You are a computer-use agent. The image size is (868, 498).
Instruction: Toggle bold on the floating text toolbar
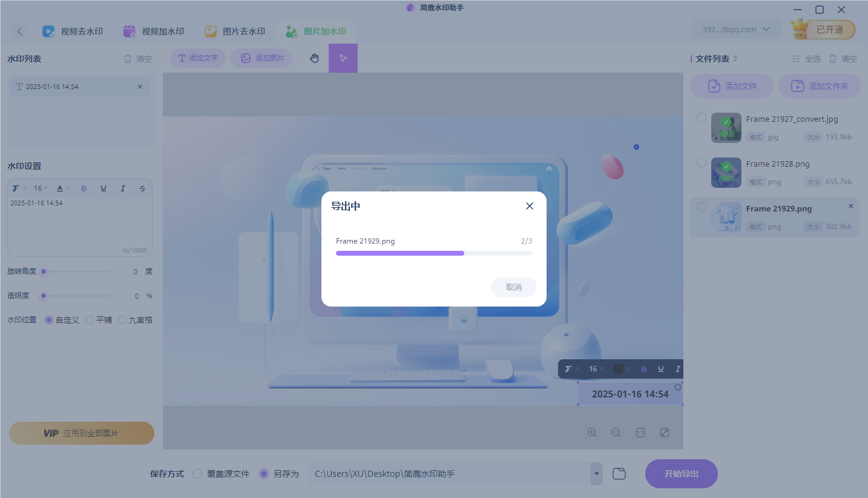[x=643, y=368]
